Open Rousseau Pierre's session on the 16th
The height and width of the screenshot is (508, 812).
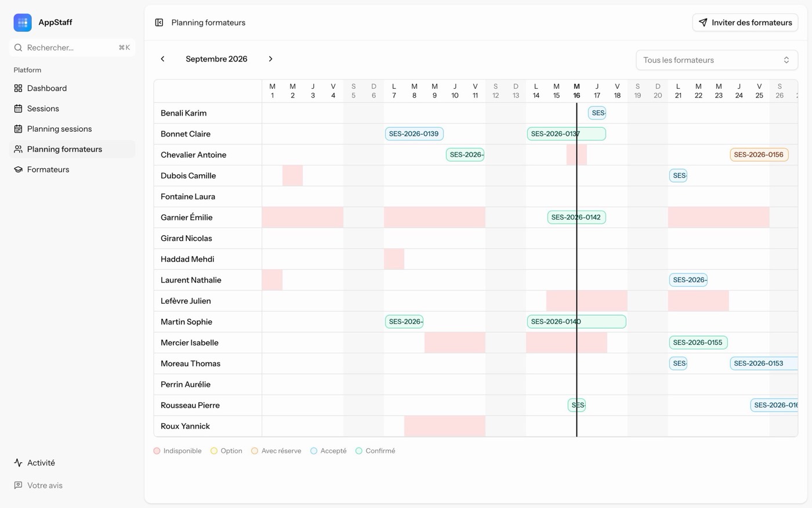(577, 405)
